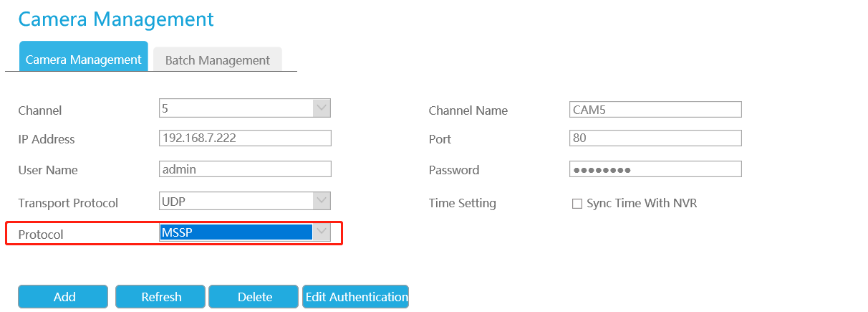This screenshot has height=312, width=868.
Task: Expand the Transport Protocol UDP dropdown
Action: click(245, 202)
